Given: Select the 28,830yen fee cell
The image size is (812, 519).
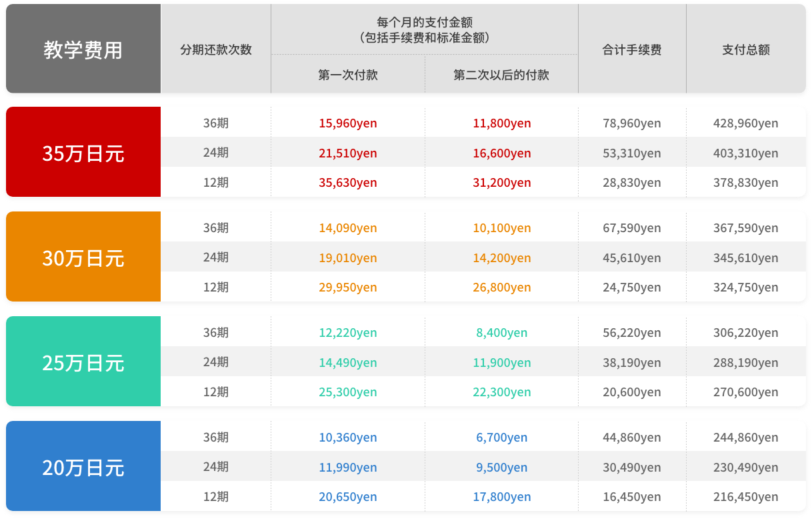Looking at the screenshot, I should tap(632, 183).
